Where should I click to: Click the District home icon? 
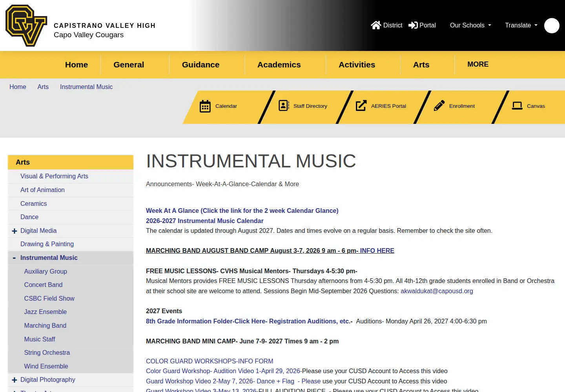pos(376,25)
